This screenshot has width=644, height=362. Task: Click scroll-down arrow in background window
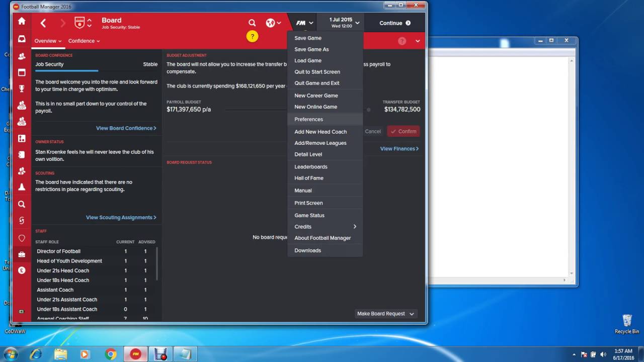[572, 274]
